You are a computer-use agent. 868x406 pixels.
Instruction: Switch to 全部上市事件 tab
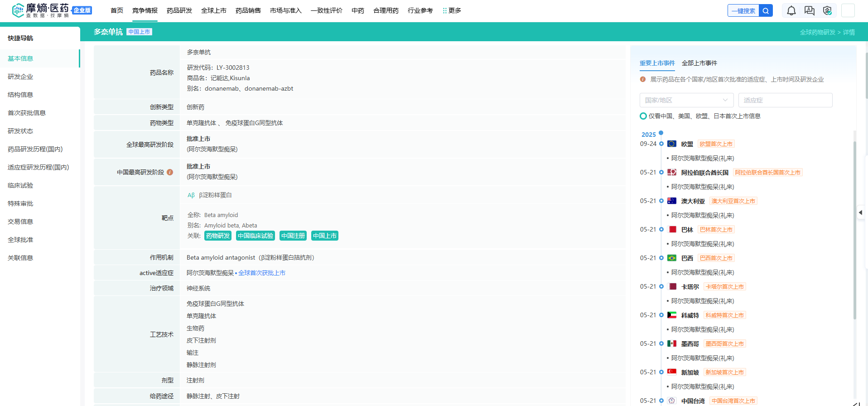[x=699, y=63]
